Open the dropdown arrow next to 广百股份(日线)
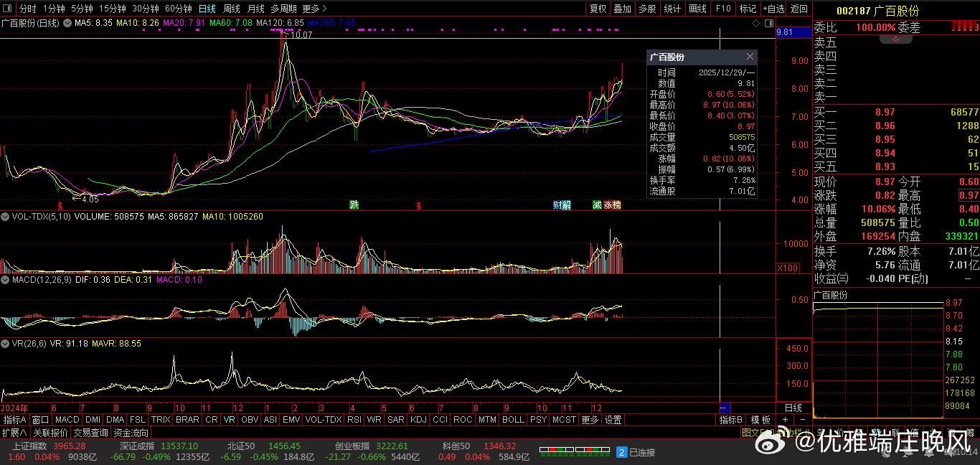 click(x=67, y=24)
